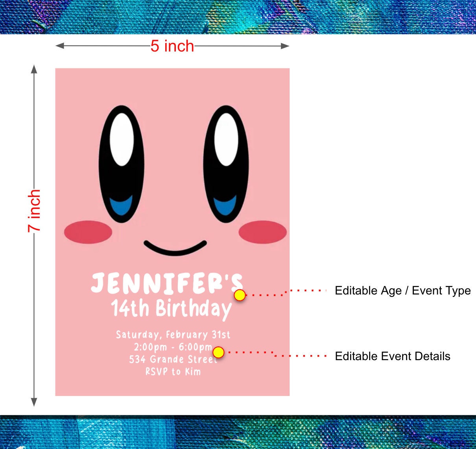Click the right red cheek blush
The height and width of the screenshot is (449, 476).
pyautogui.click(x=262, y=232)
